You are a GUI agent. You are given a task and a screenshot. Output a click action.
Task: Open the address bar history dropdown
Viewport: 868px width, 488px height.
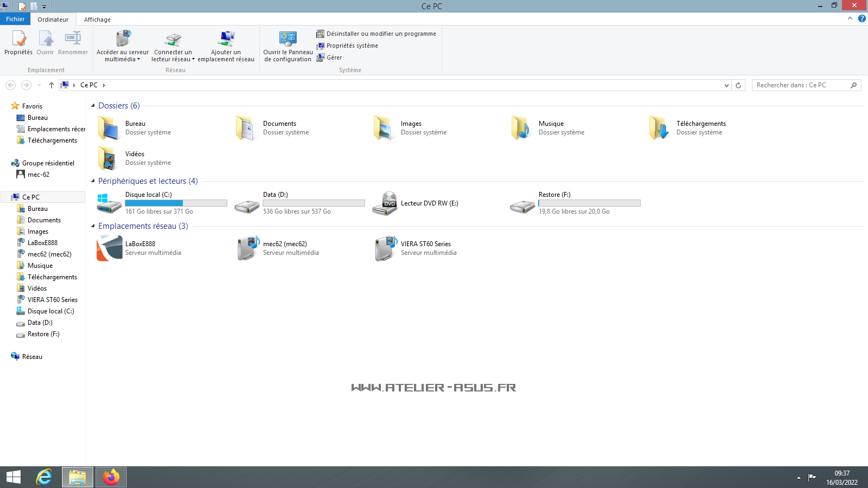click(x=726, y=85)
